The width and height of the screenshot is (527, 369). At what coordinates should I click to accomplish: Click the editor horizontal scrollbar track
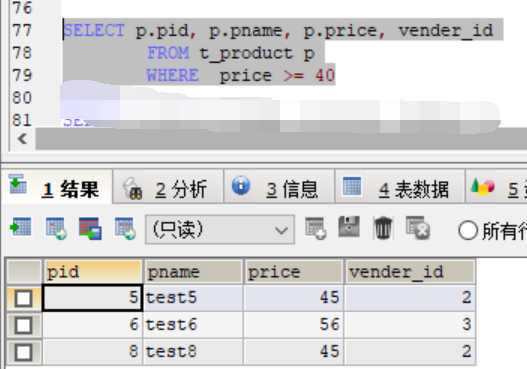click(281, 138)
